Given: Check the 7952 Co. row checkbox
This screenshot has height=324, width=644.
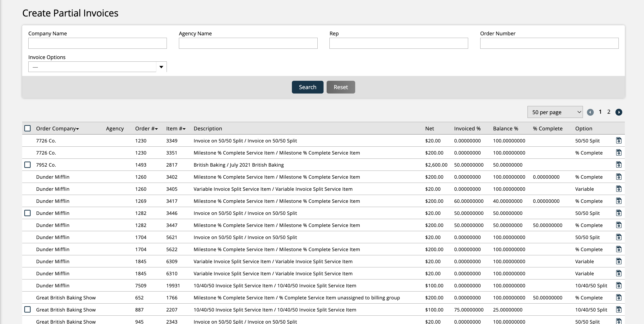Looking at the screenshot, I should pyautogui.click(x=27, y=164).
